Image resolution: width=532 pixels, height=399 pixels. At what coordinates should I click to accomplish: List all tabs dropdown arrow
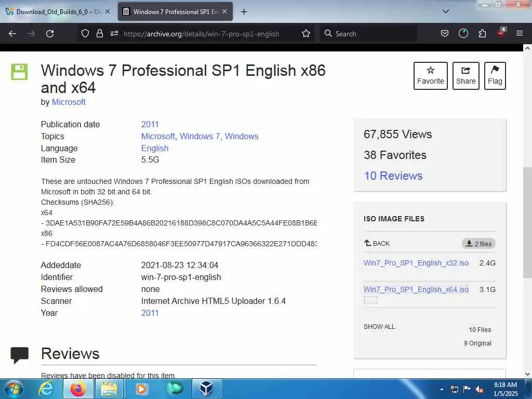click(446, 12)
